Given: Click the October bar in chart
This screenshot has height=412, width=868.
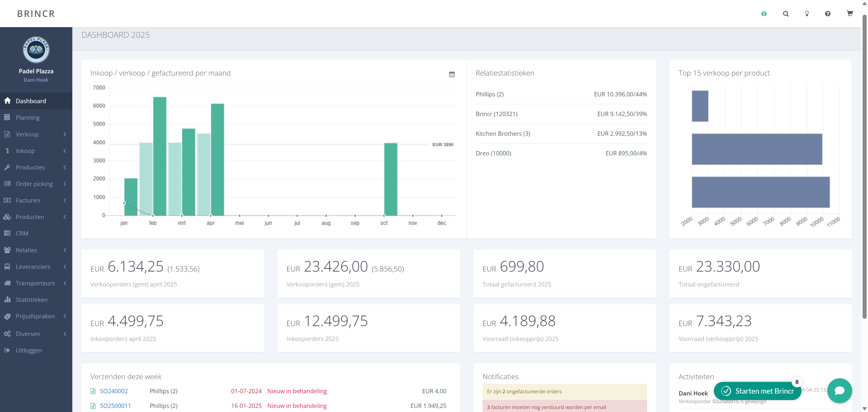Looking at the screenshot, I should coord(391,179).
